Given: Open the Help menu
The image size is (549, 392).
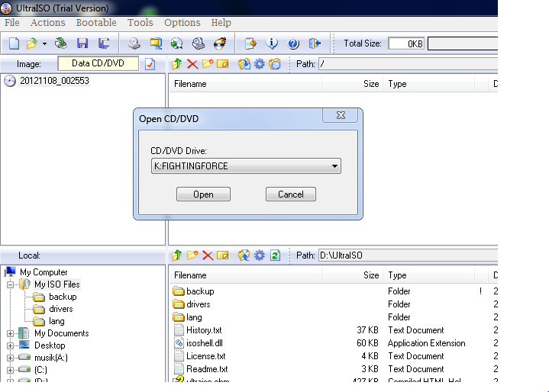Looking at the screenshot, I should coord(221,23).
